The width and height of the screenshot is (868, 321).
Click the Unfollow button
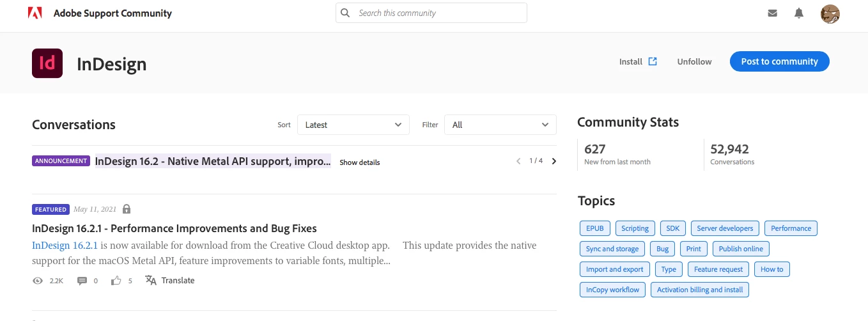click(694, 61)
